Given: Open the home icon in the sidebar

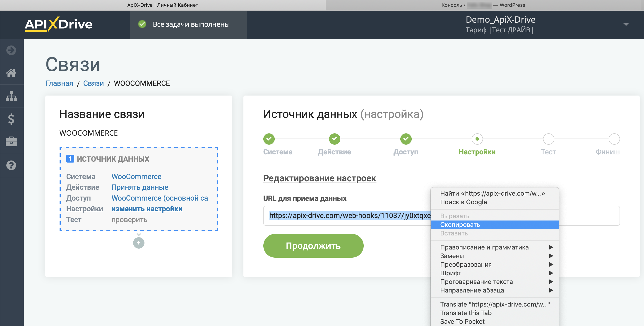Looking at the screenshot, I should (x=11, y=73).
